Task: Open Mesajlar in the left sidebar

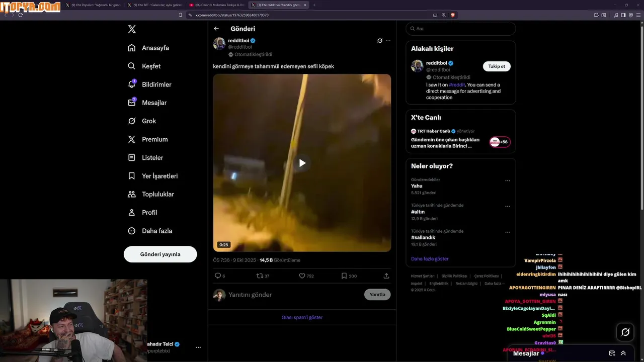Action: (x=147, y=103)
